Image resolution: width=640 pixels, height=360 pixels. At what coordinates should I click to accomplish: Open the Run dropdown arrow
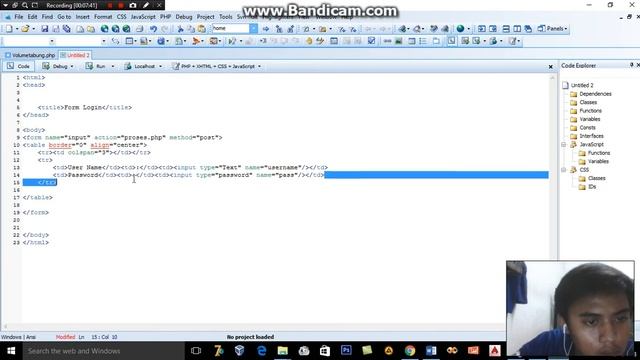[x=113, y=66]
